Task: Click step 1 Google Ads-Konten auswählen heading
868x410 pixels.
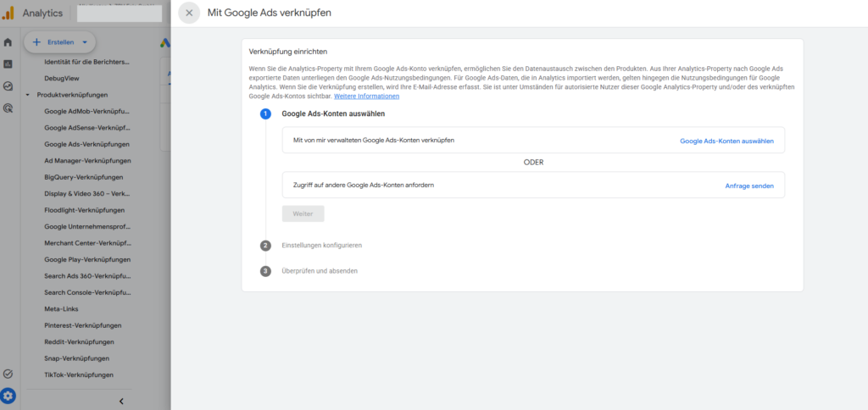Action: (x=333, y=114)
